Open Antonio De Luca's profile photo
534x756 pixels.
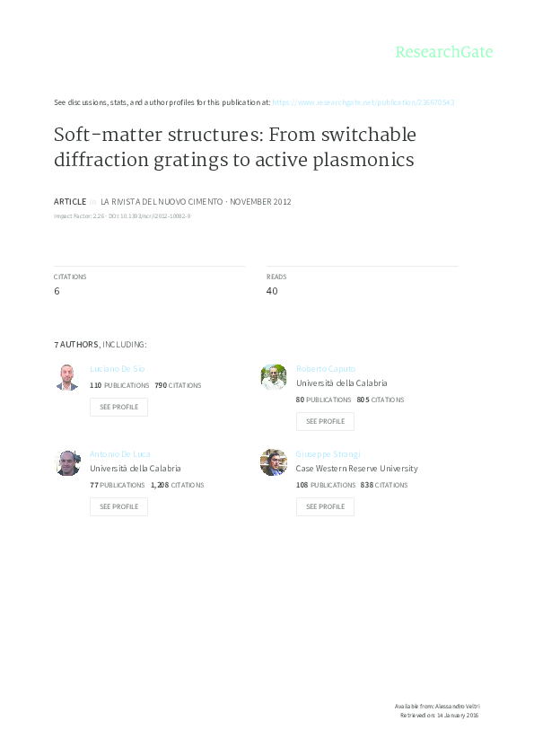[x=67, y=462]
